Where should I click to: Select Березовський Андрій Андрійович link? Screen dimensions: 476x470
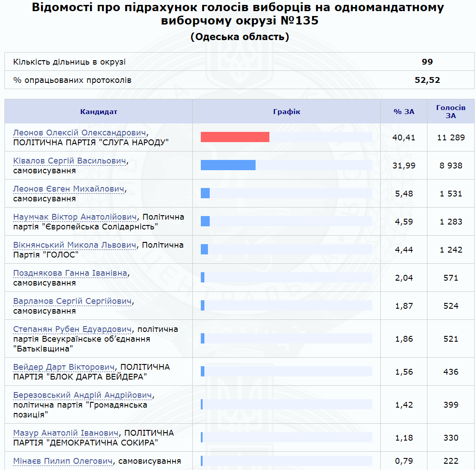pyautogui.click(x=83, y=395)
